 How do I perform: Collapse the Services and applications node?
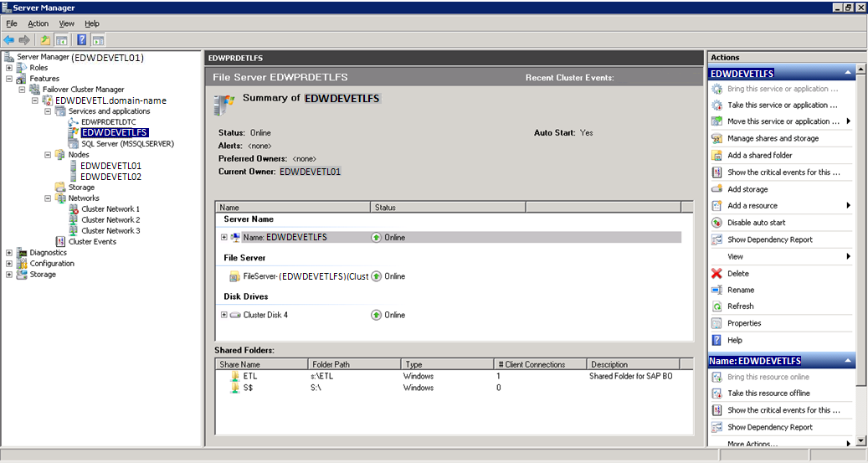coord(48,111)
